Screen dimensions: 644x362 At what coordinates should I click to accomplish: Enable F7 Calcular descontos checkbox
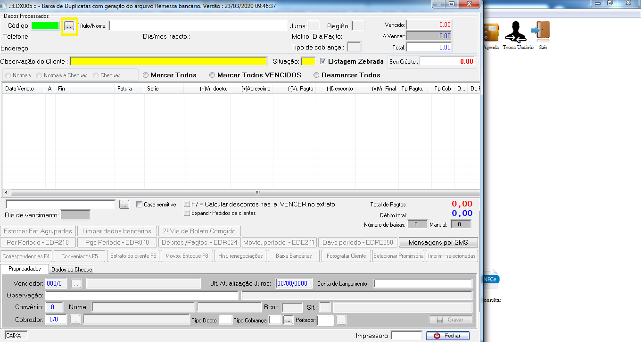coord(187,205)
